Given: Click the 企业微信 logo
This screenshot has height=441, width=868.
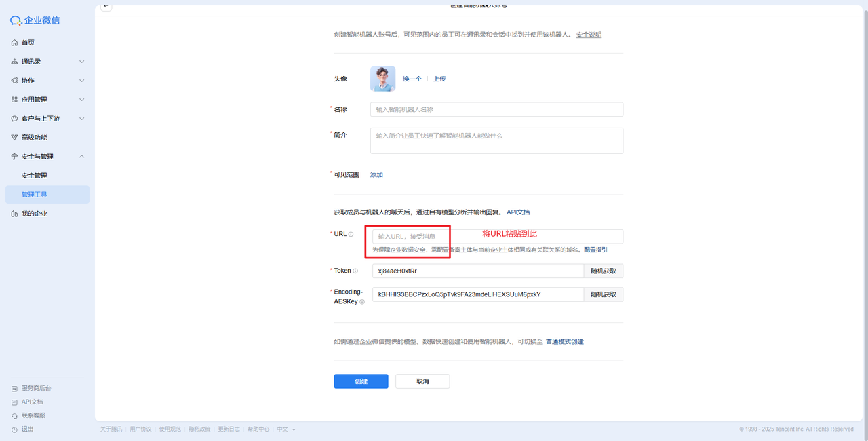Looking at the screenshot, I should tap(35, 20).
